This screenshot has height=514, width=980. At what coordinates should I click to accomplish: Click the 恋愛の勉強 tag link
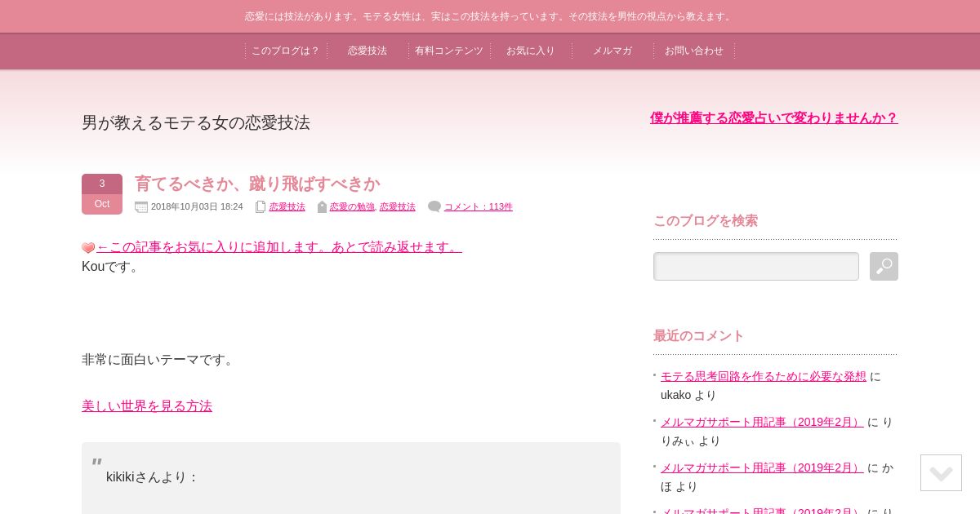(x=352, y=207)
